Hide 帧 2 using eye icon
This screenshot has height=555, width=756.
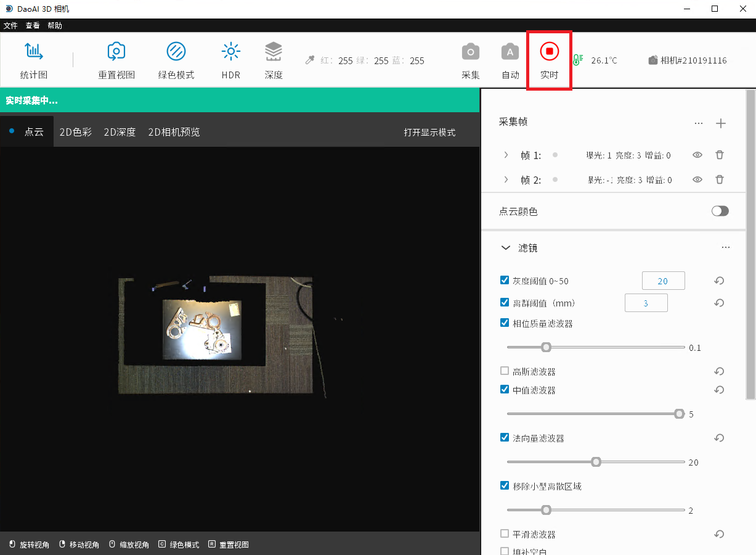click(x=697, y=180)
